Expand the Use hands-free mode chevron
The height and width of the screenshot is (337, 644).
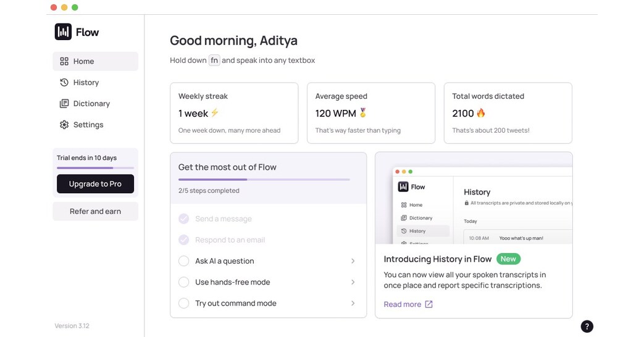tap(353, 282)
